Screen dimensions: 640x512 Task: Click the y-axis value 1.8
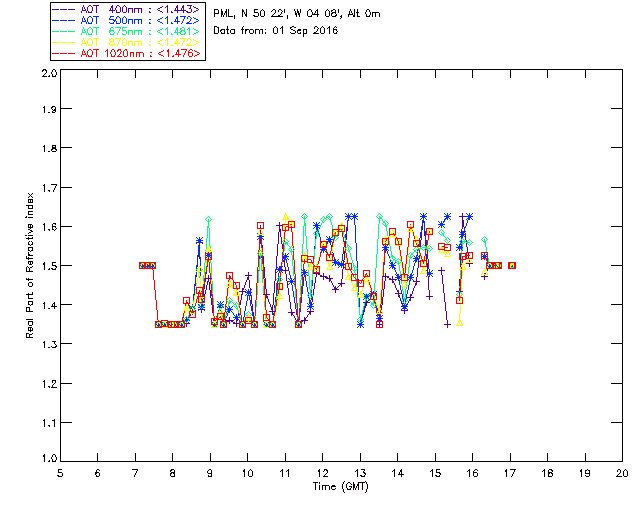49,148
